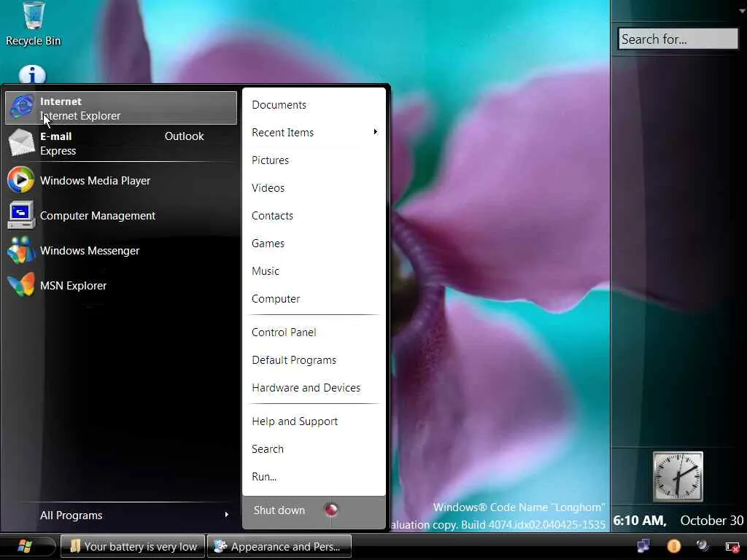This screenshot has height=560, width=747.
Task: Click the analog clock gadget in the sidebar
Action: 678,477
